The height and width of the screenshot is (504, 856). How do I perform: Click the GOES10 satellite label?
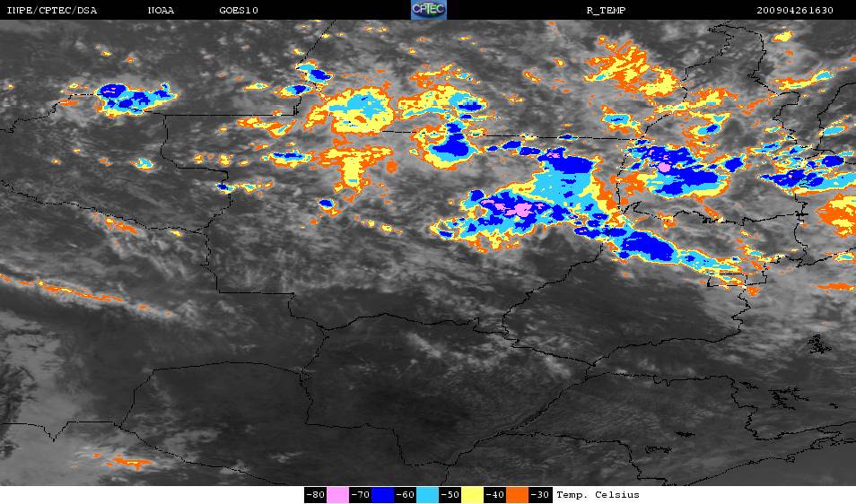coord(239,11)
